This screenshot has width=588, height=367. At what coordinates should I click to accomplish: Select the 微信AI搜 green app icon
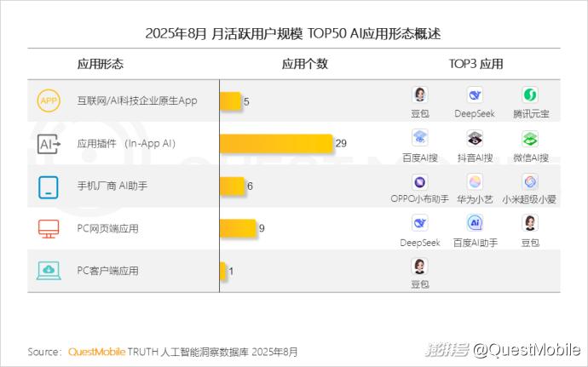530,138
